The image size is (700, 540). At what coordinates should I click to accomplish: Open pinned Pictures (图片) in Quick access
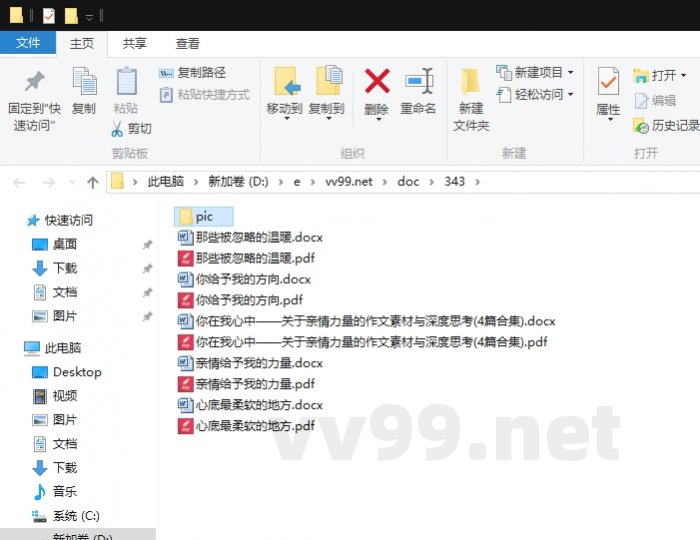coord(54,316)
